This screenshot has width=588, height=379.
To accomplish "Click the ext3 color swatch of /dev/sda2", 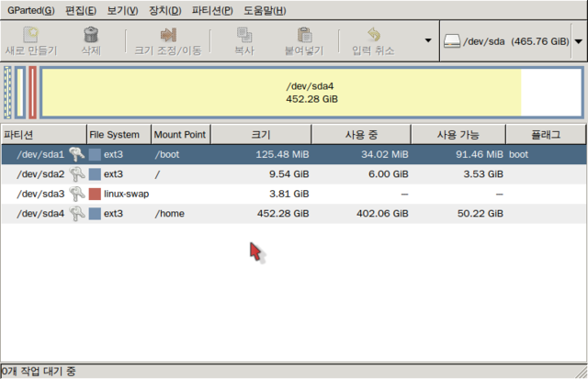I will [95, 174].
